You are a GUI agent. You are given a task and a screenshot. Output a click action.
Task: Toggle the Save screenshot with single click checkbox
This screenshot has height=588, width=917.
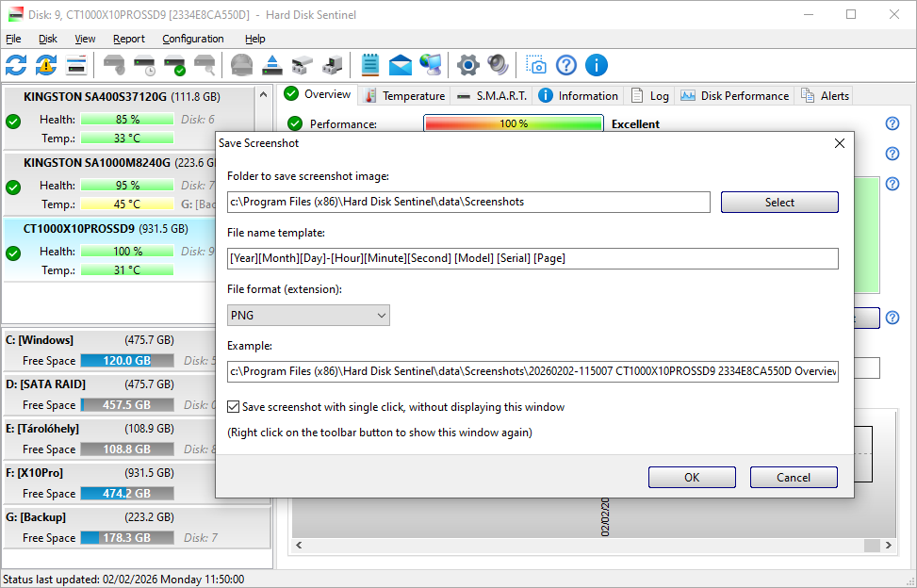234,407
